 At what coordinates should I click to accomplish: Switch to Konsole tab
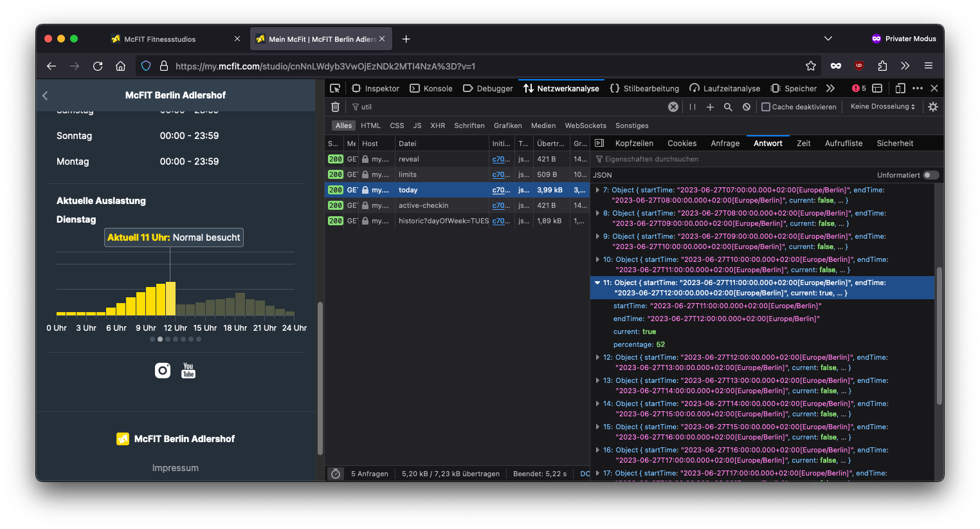[431, 88]
